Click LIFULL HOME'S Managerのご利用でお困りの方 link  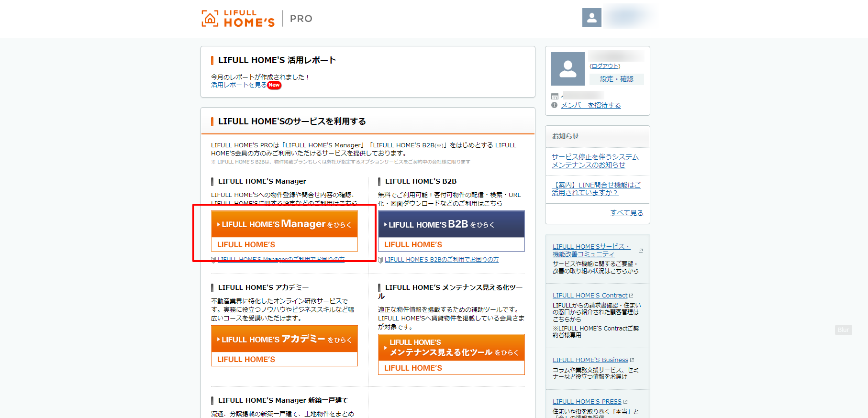tap(281, 260)
